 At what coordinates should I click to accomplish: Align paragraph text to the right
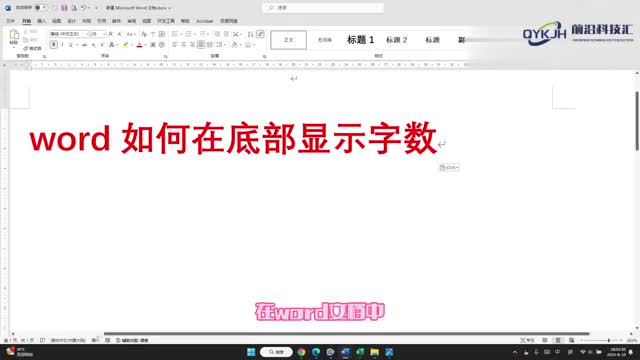click(x=192, y=45)
